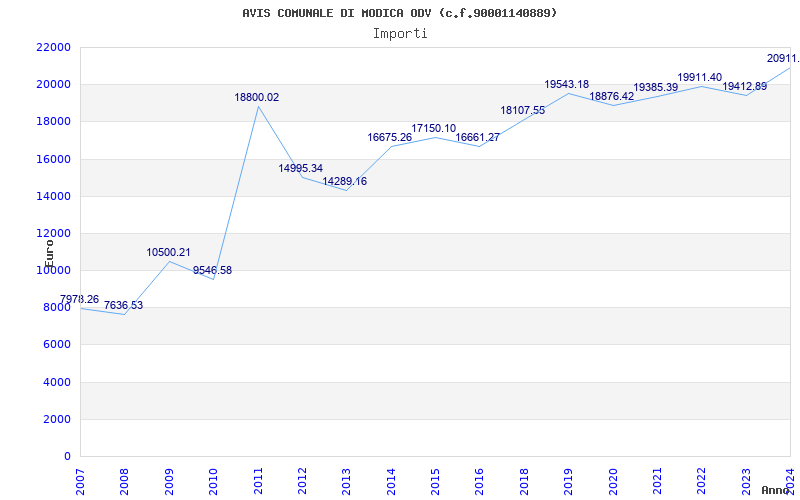Click the Euro y-axis title

[x=48, y=254]
